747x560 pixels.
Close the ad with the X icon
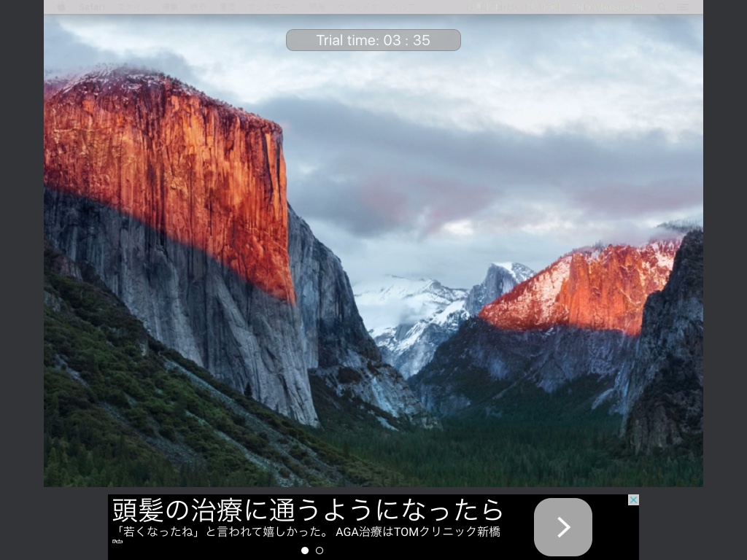click(x=633, y=499)
